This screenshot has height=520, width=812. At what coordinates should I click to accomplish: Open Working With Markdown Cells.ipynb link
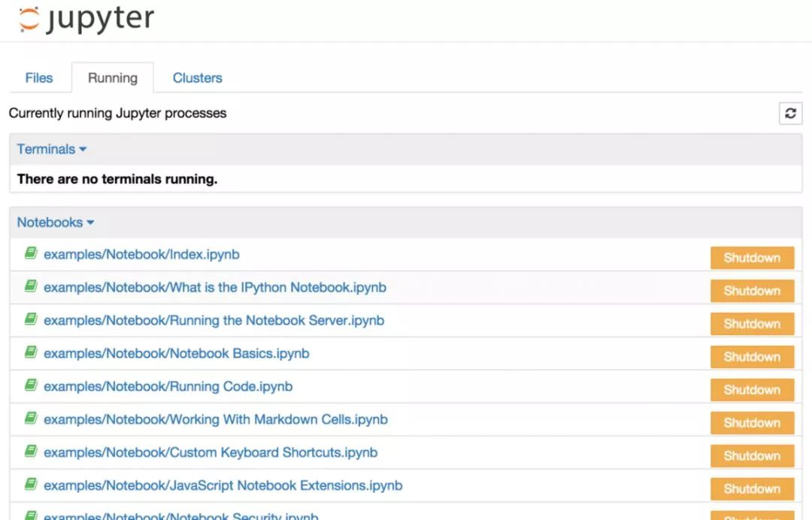[x=216, y=419]
